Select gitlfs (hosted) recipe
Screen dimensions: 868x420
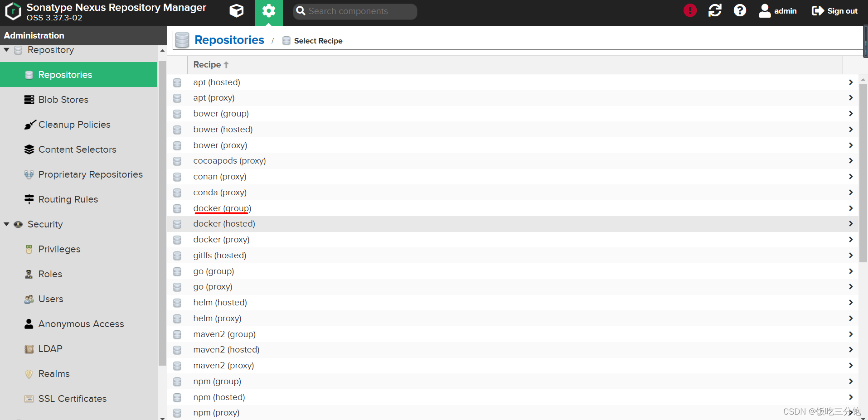513,256
